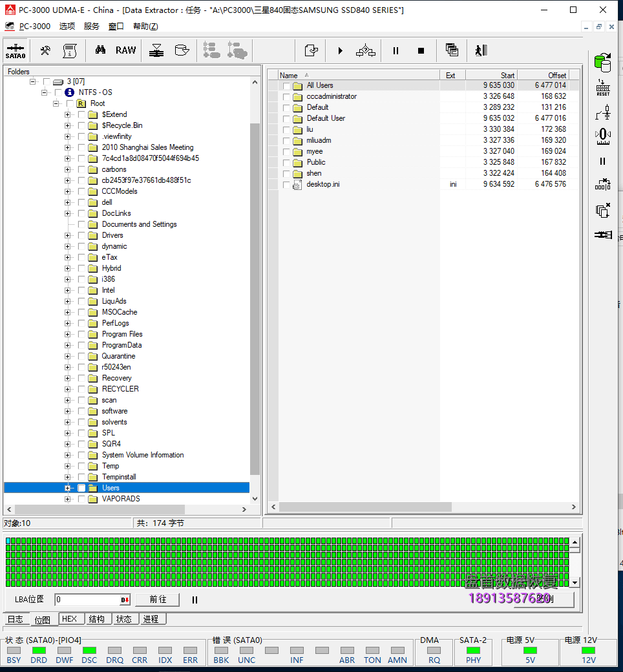Start RAW recovery with the RAW button
Viewport: 623px width, 672px height.
pos(125,50)
